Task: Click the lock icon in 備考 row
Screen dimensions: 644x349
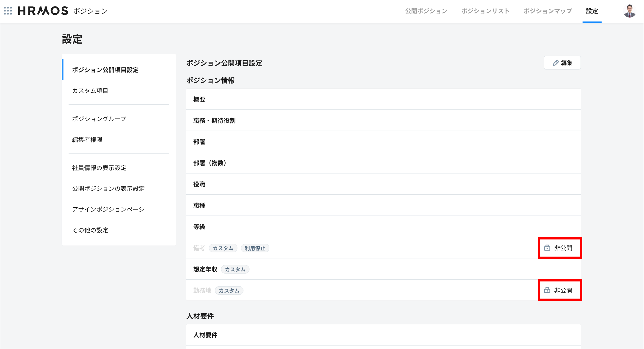Action: click(547, 248)
